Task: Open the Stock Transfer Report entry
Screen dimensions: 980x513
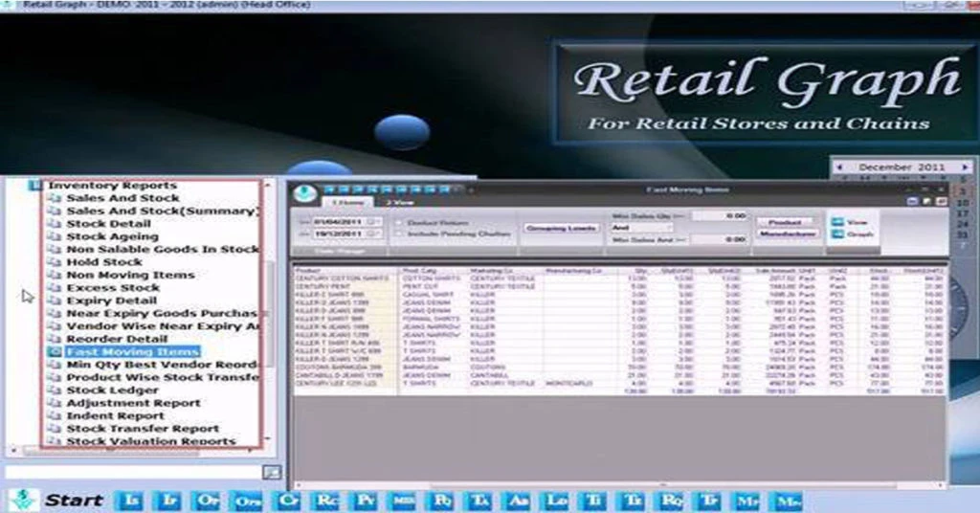Action: [x=144, y=429]
